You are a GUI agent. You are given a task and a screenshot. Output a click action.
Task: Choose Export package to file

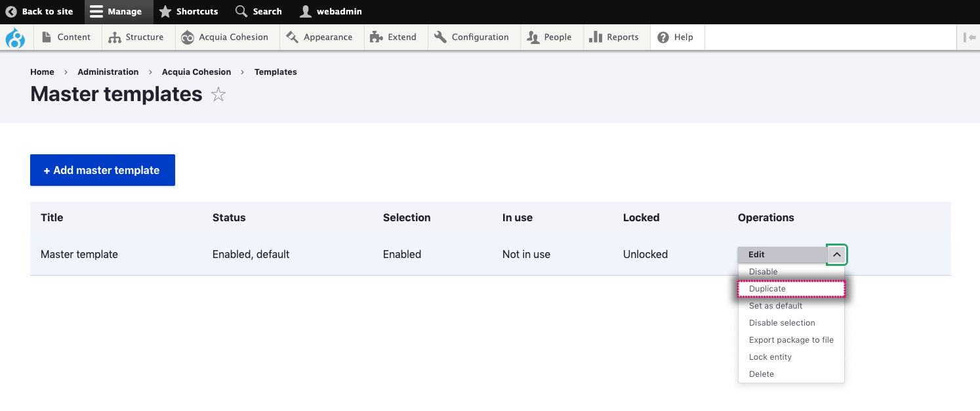791,340
